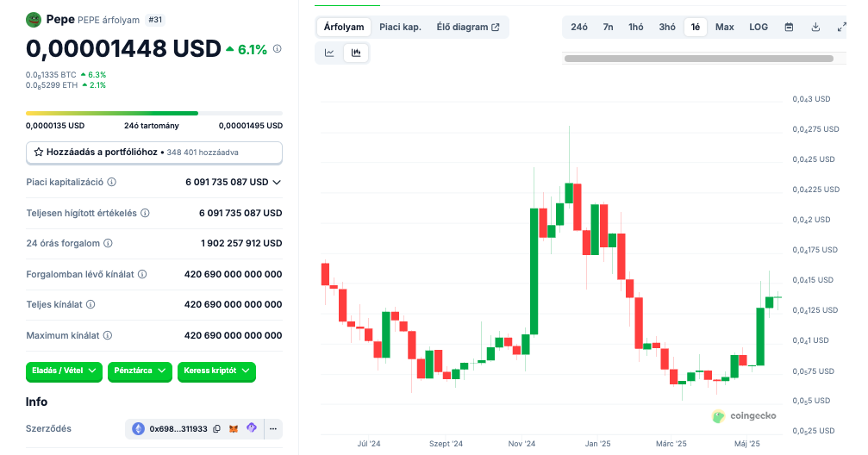
Task: Click Hozzáadás a portfólióhoz button
Action: pos(153,152)
